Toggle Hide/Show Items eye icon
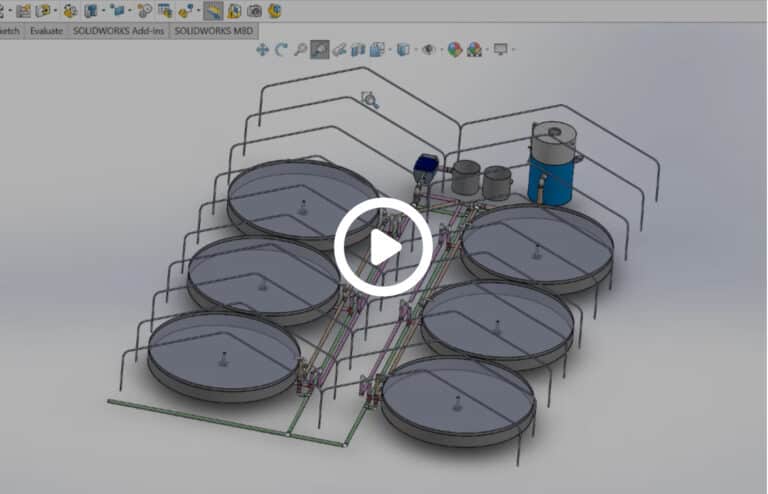768x494 pixels. pyautogui.click(x=428, y=49)
